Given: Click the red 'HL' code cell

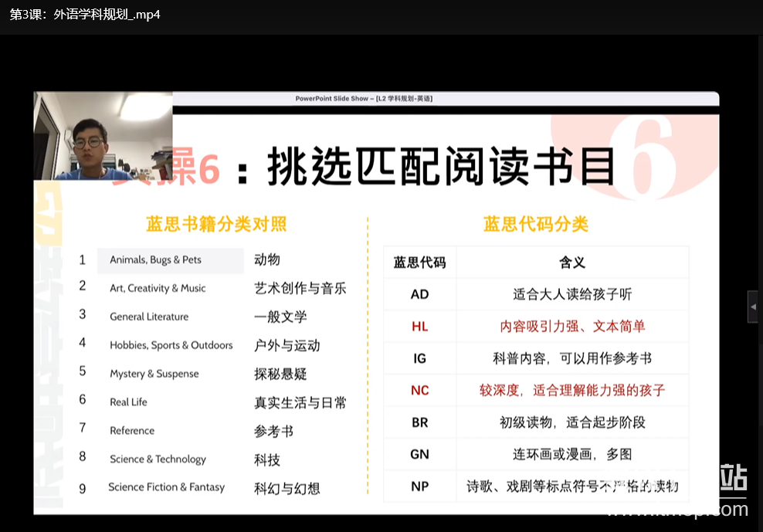Looking at the screenshot, I should (419, 327).
